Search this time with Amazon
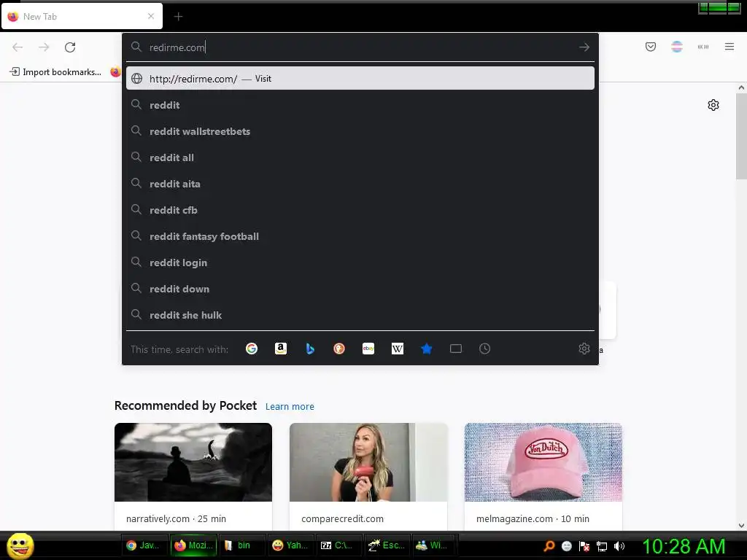The image size is (747, 560). (281, 349)
